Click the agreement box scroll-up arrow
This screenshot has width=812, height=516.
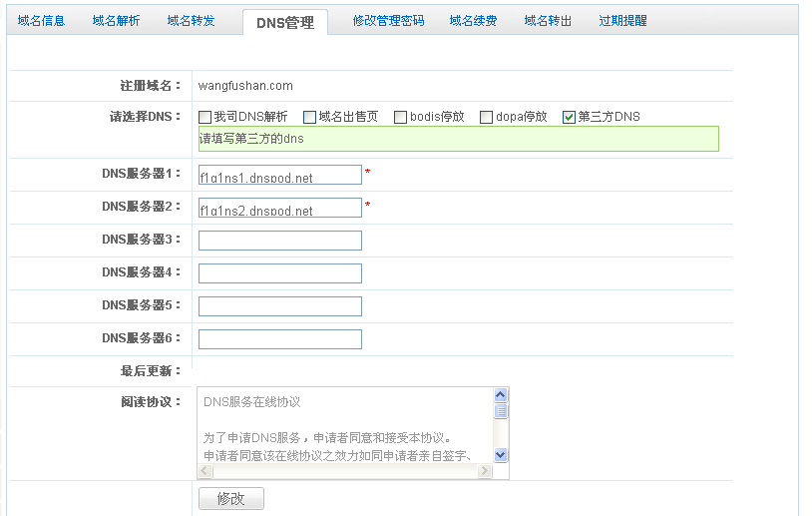point(502,395)
